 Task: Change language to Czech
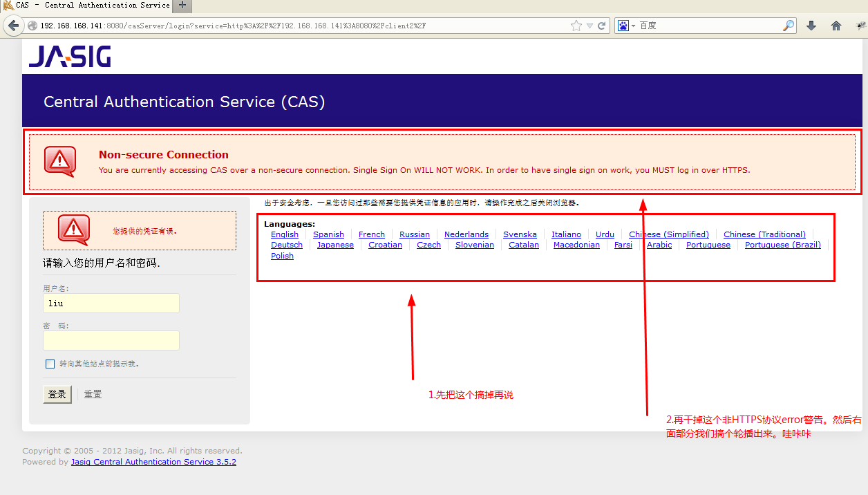(x=428, y=245)
